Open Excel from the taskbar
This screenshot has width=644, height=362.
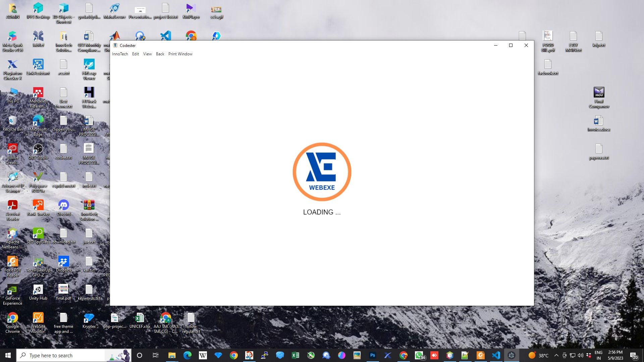[x=295, y=355]
